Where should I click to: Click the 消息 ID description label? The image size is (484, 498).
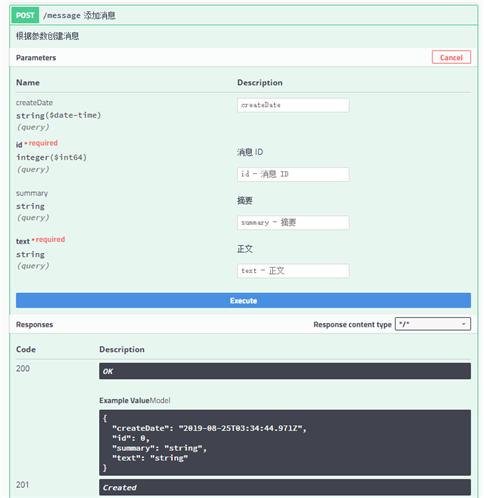point(250,152)
